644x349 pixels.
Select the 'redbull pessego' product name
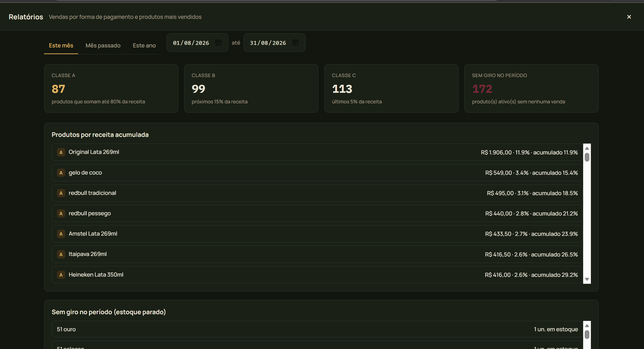(90, 213)
